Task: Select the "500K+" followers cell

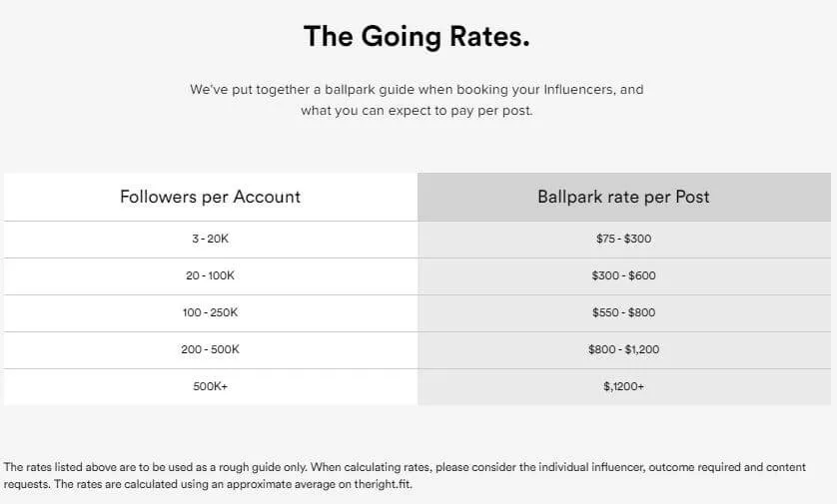Action: (x=210, y=386)
